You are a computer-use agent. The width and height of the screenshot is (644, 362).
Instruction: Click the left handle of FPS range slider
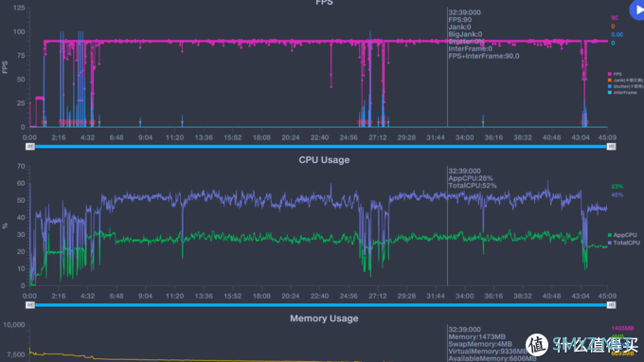[x=30, y=147]
